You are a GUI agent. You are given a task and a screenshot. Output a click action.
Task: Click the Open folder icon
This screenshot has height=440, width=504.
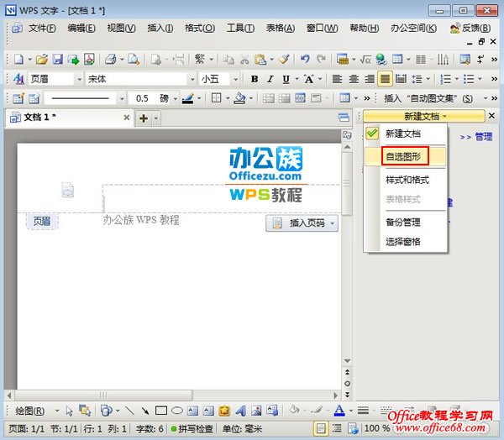pyautogui.click(x=41, y=60)
